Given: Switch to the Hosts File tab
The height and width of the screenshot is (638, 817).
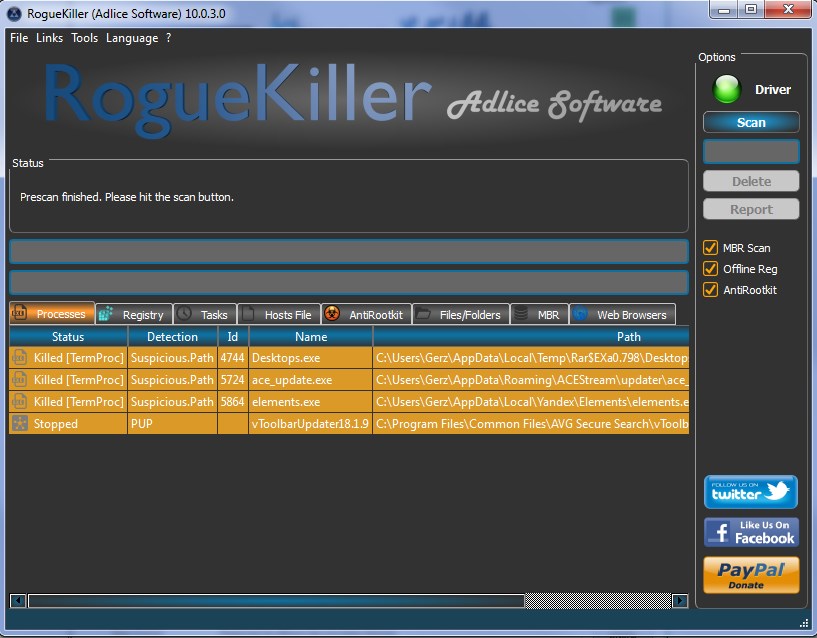Looking at the screenshot, I should click(279, 314).
